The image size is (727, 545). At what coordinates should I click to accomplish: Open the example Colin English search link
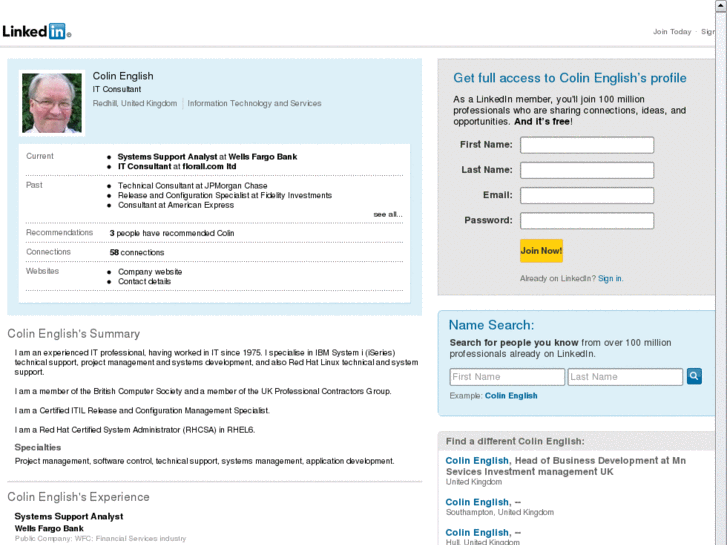pos(511,396)
